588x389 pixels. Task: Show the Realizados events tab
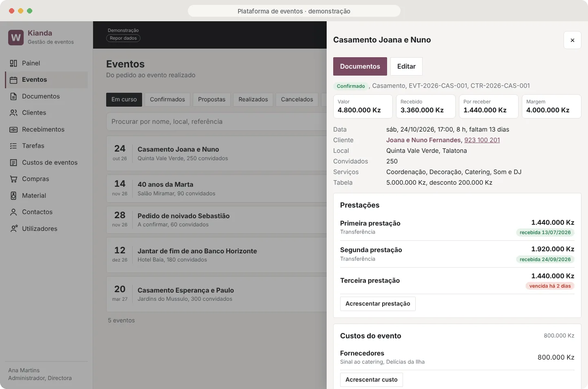(253, 100)
